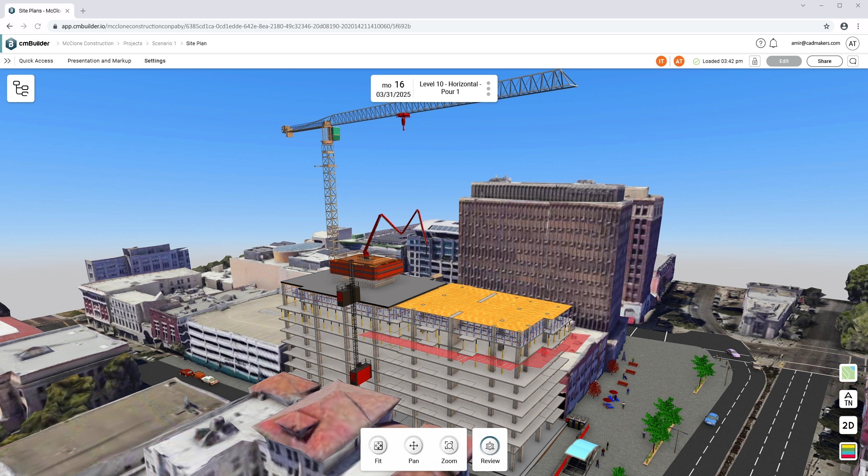The height and width of the screenshot is (476, 868).
Task: Click the 03/31/2025 date display
Action: click(x=393, y=94)
